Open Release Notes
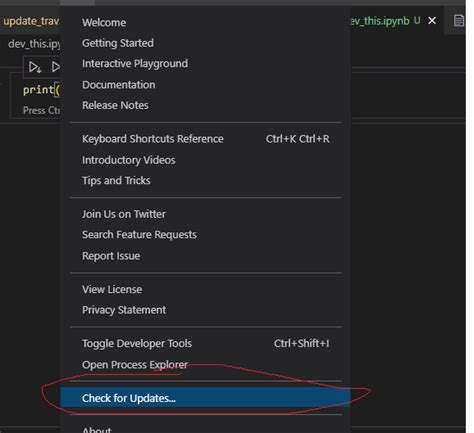This screenshot has height=433, width=474. pos(205,105)
